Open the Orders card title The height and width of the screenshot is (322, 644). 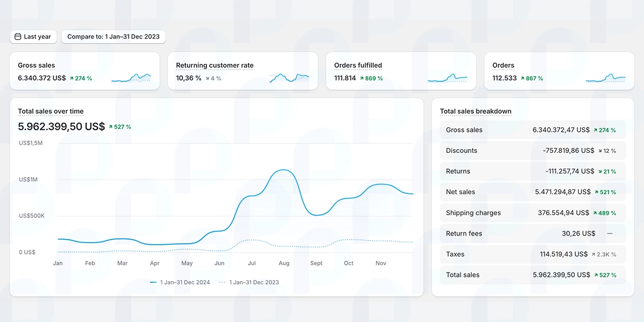[503, 65]
